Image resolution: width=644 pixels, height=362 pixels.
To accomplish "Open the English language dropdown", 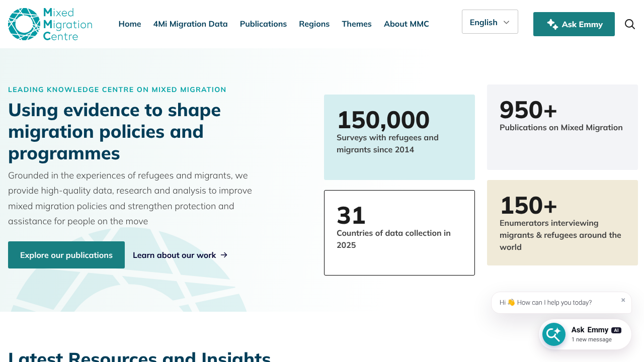I will pos(490,22).
